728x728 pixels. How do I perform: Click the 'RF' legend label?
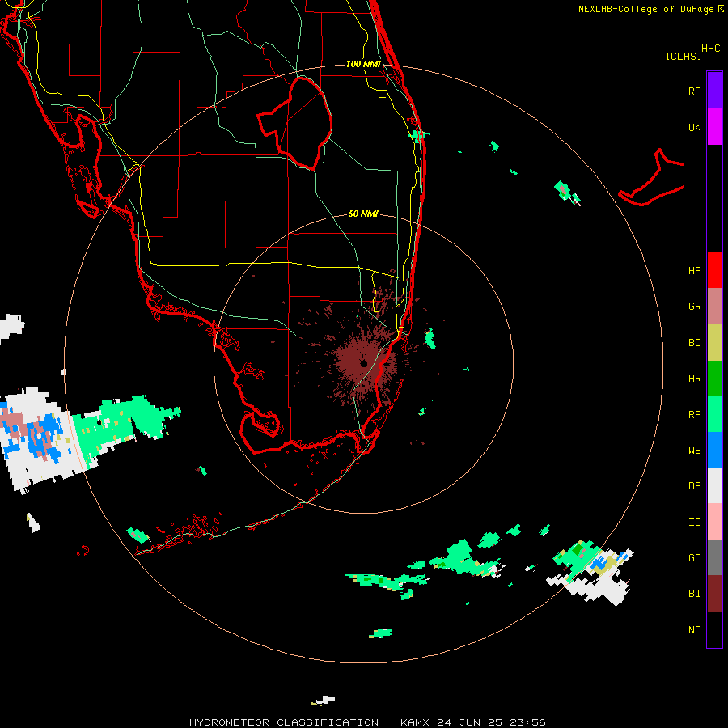pyautogui.click(x=694, y=91)
